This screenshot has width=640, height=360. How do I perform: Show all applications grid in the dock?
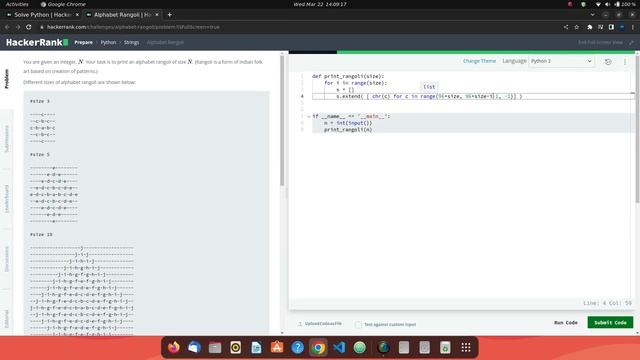tap(466, 347)
